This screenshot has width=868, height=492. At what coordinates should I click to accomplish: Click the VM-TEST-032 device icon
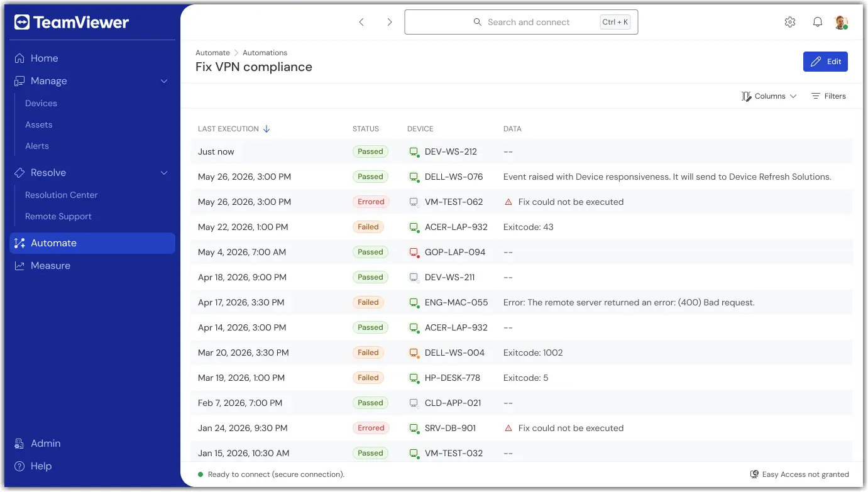tap(414, 453)
